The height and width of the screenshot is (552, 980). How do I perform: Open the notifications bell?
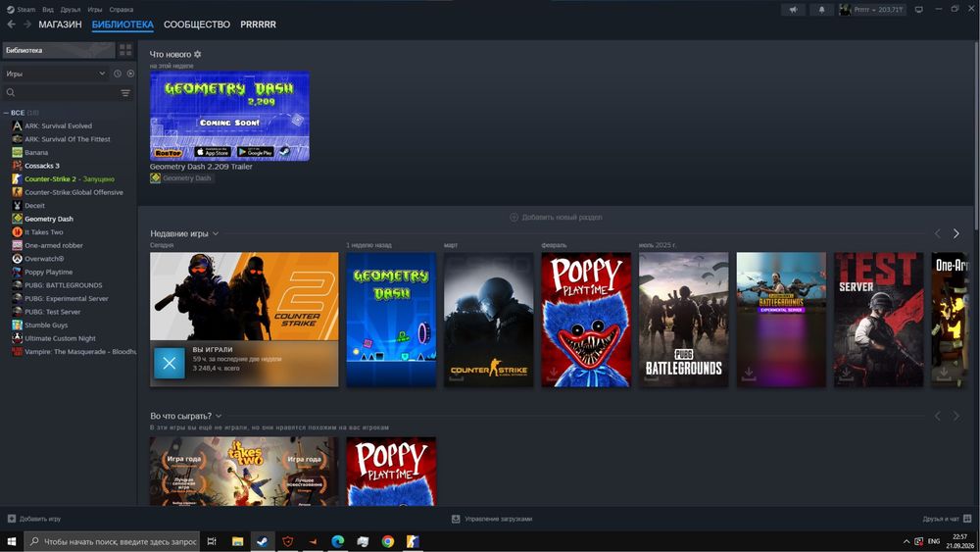coord(821,10)
